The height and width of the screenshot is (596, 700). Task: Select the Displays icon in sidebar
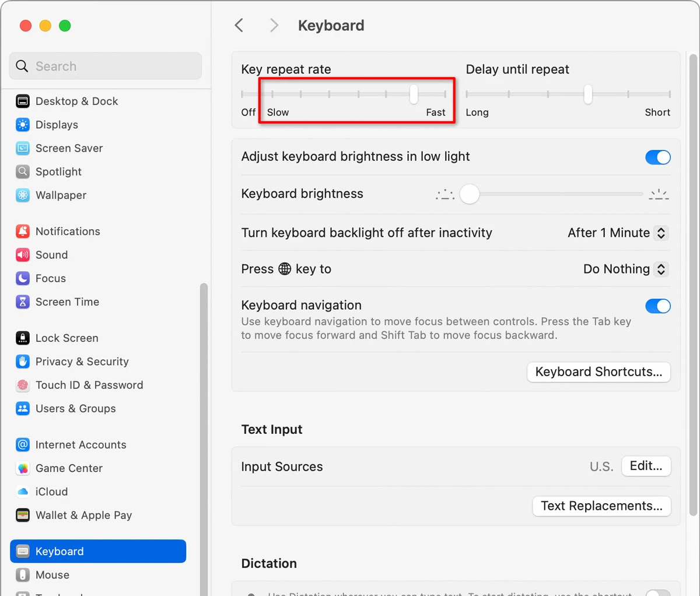[x=23, y=125]
